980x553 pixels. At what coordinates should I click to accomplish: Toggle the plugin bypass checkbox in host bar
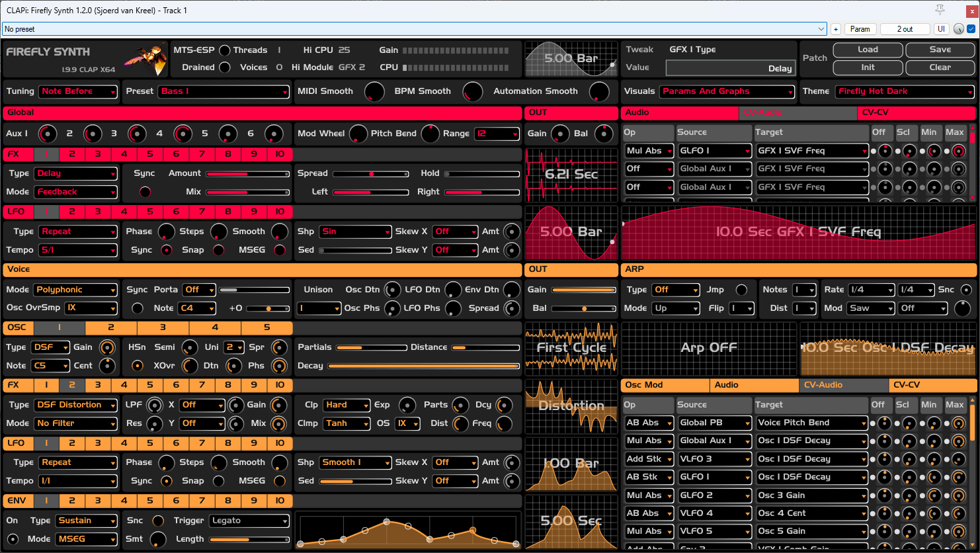(971, 29)
